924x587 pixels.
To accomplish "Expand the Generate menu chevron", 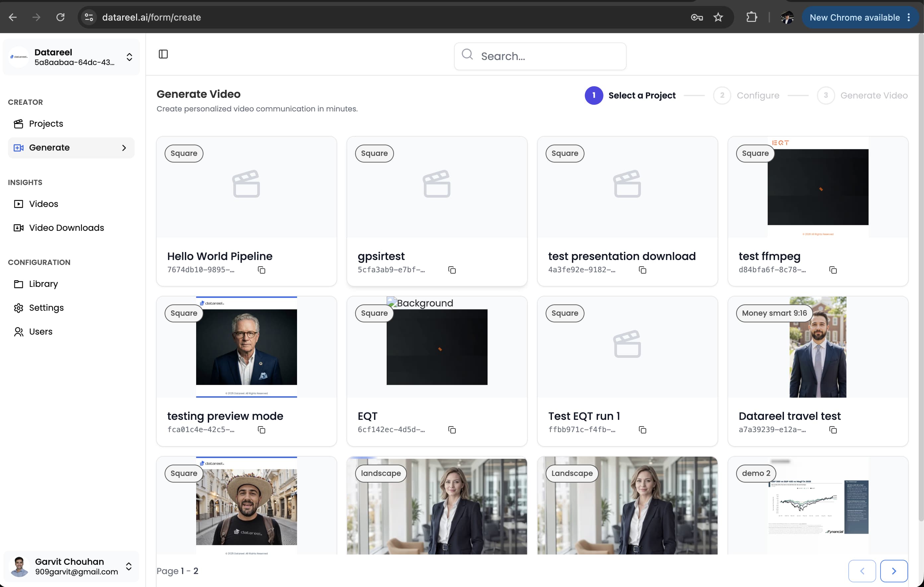I will pyautogui.click(x=124, y=148).
